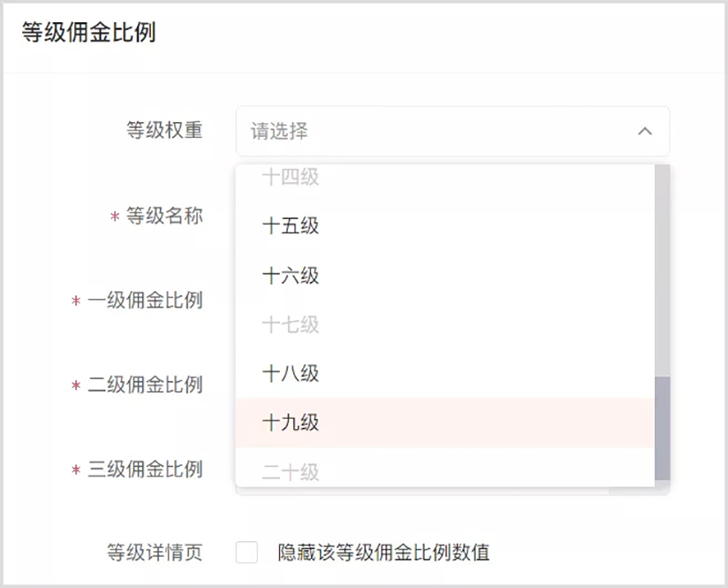Check the 隐藏该等级佣金比例数值 checkbox
728x588 pixels.
(246, 553)
